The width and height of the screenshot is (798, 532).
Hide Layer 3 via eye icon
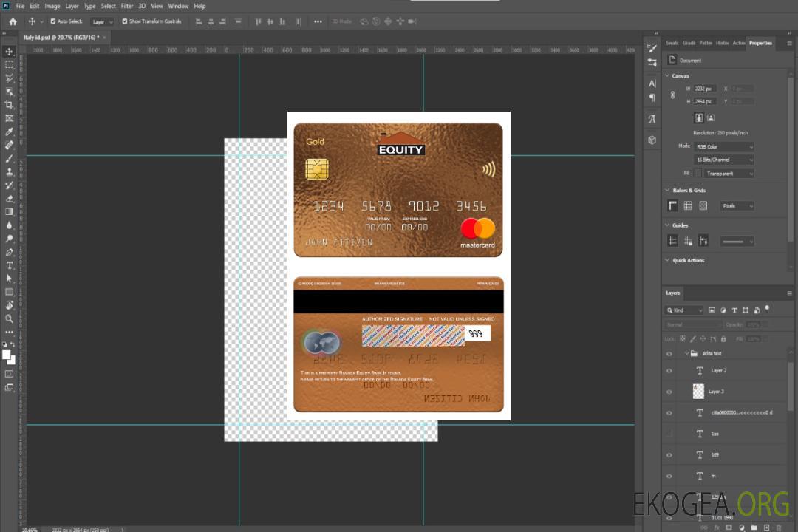click(x=669, y=392)
